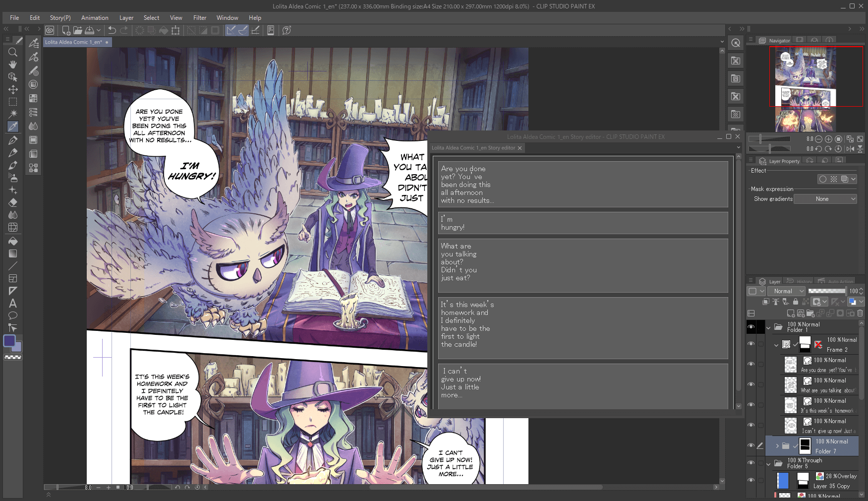Hide the Folder 1 layer via eye icon
868x501 pixels.
(751, 327)
